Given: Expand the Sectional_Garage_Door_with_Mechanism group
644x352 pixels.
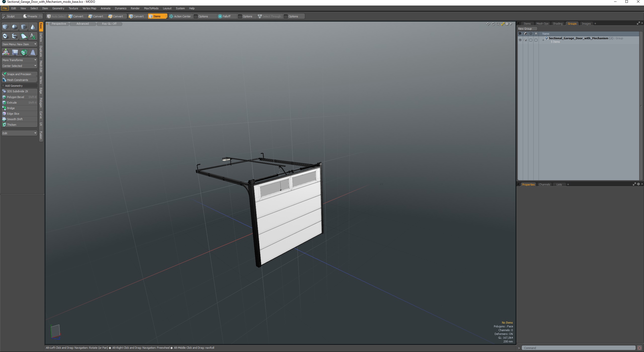Looking at the screenshot, I should coord(543,40).
